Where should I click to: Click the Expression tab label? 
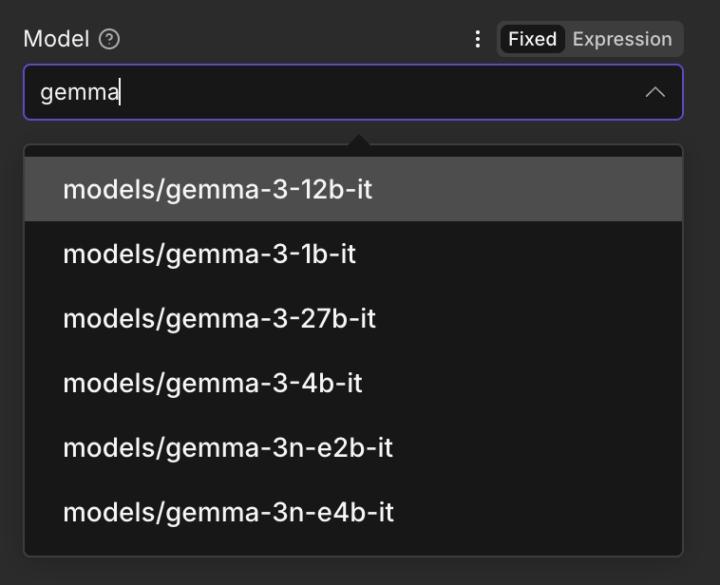(x=622, y=39)
